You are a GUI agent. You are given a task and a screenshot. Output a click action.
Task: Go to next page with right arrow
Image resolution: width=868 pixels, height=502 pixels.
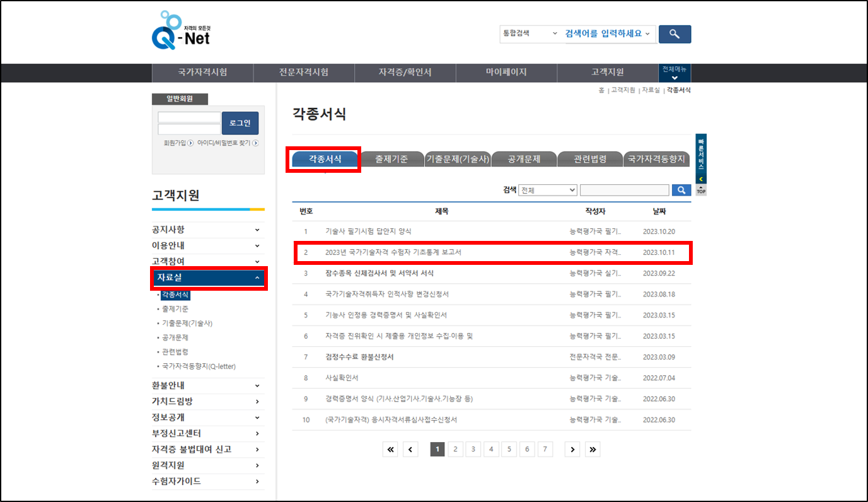click(x=572, y=449)
